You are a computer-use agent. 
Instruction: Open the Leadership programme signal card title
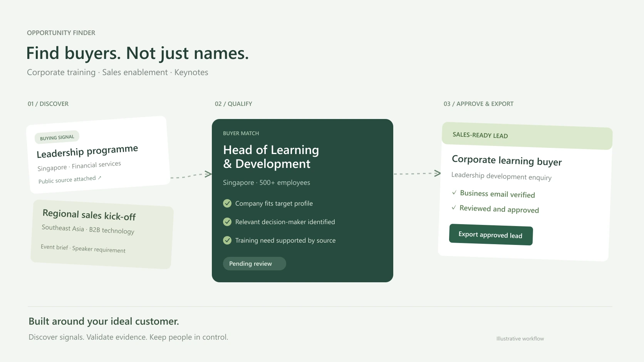(x=87, y=151)
